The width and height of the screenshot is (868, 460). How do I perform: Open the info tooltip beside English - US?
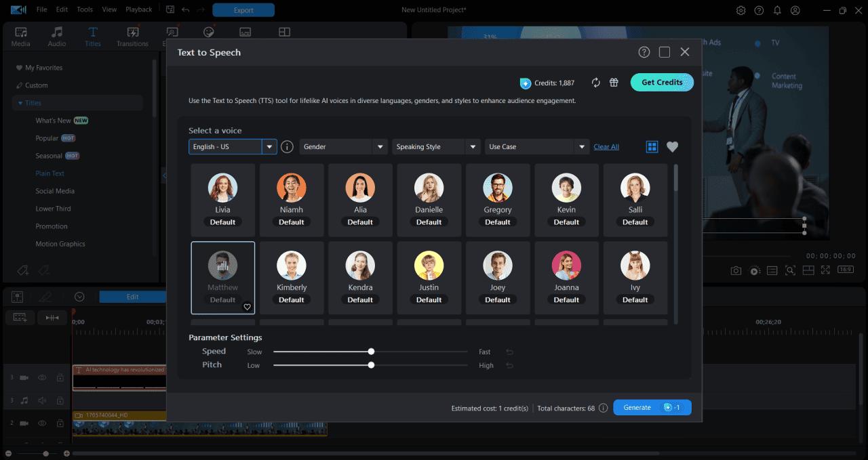click(x=286, y=146)
